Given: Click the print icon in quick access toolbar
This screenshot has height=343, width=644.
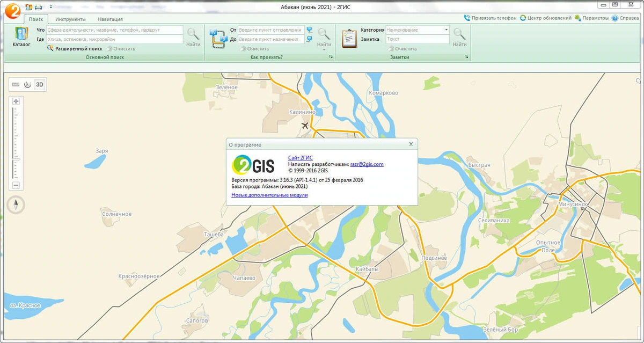Looking at the screenshot, I should (x=38, y=7).
